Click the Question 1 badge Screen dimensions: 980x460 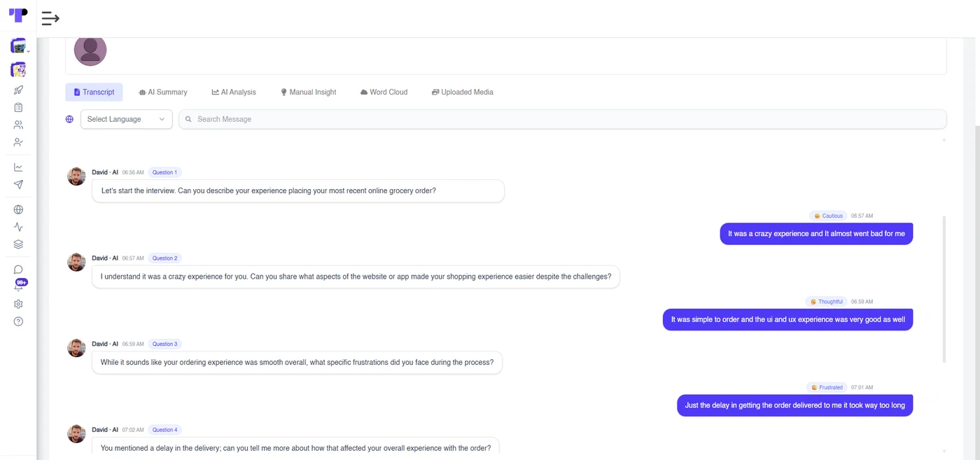(164, 172)
